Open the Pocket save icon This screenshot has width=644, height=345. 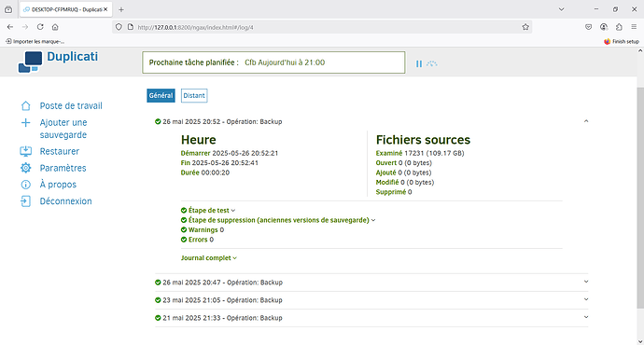coord(588,27)
